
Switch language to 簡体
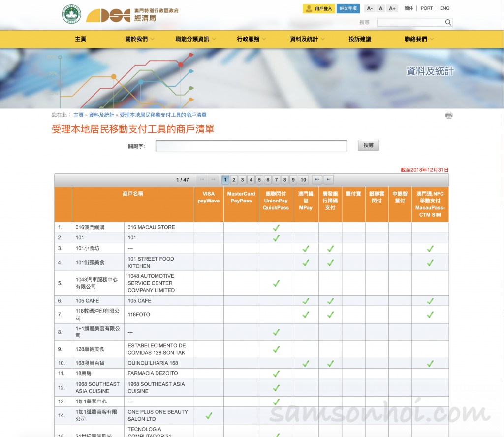pyautogui.click(x=409, y=8)
